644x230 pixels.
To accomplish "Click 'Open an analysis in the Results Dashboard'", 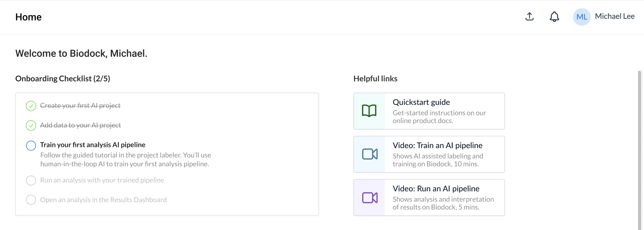I will tap(103, 200).
